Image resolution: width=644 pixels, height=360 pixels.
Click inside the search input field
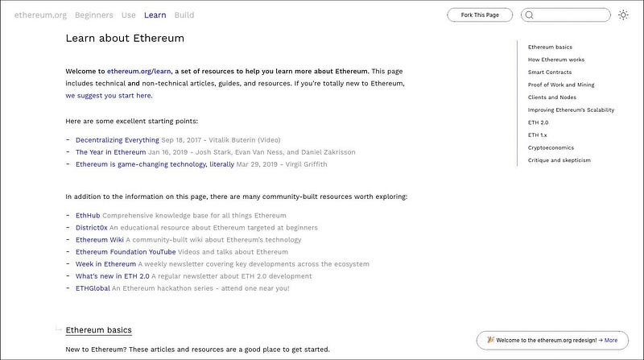coord(566,14)
